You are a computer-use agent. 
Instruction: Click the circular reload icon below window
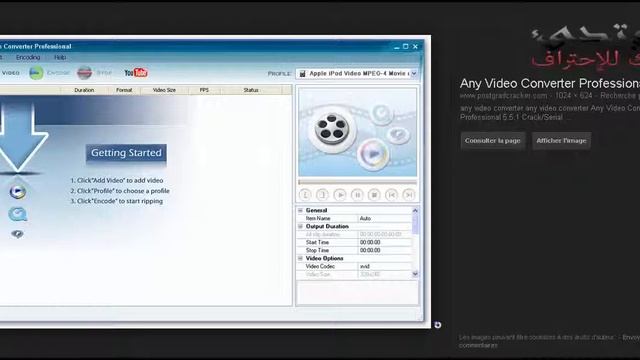[438, 325]
